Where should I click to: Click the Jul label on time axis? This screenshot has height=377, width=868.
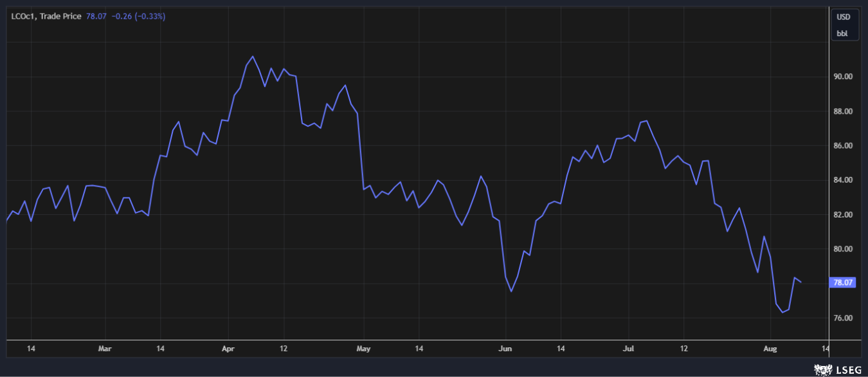(629, 349)
